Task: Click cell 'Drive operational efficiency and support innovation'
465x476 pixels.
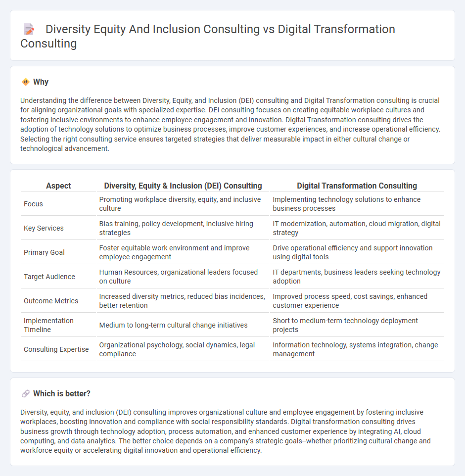Action: [x=357, y=252]
